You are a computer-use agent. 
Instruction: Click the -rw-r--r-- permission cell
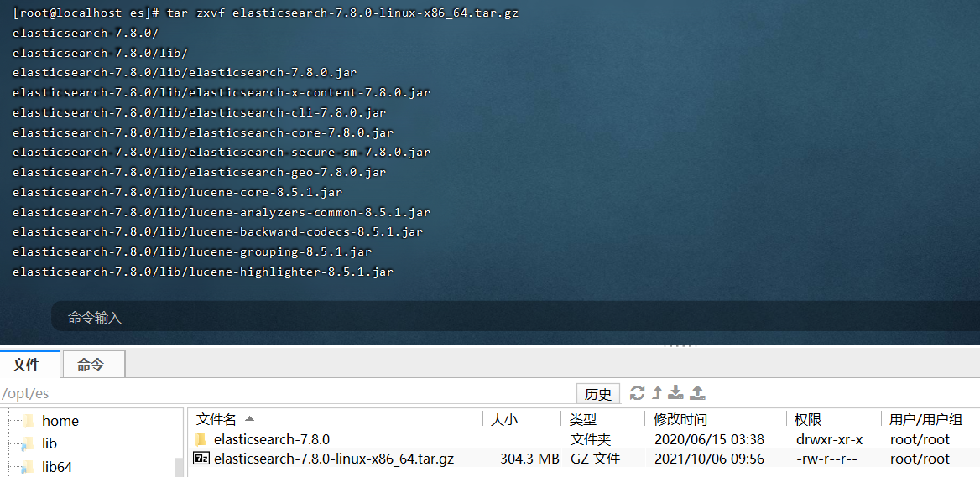point(827,459)
